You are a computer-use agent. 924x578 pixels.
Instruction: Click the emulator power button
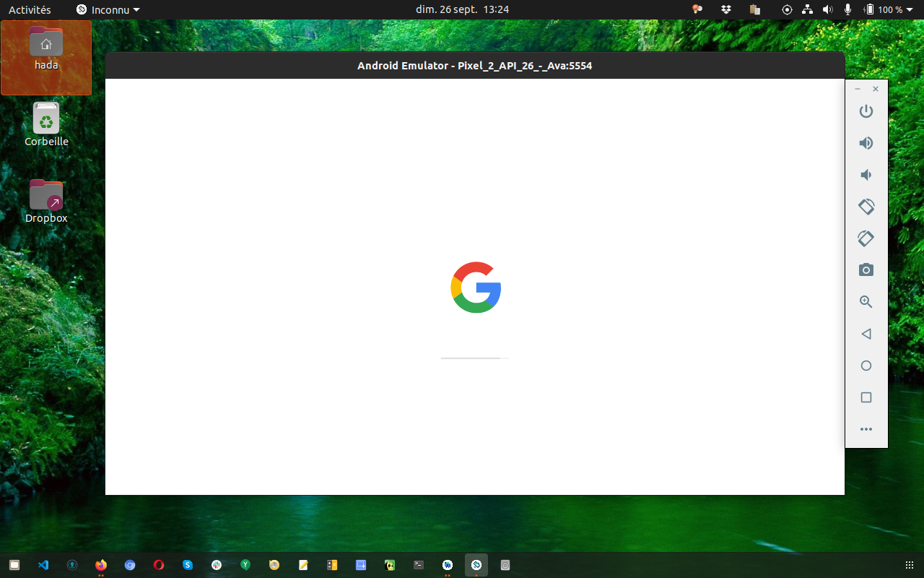pos(866,111)
